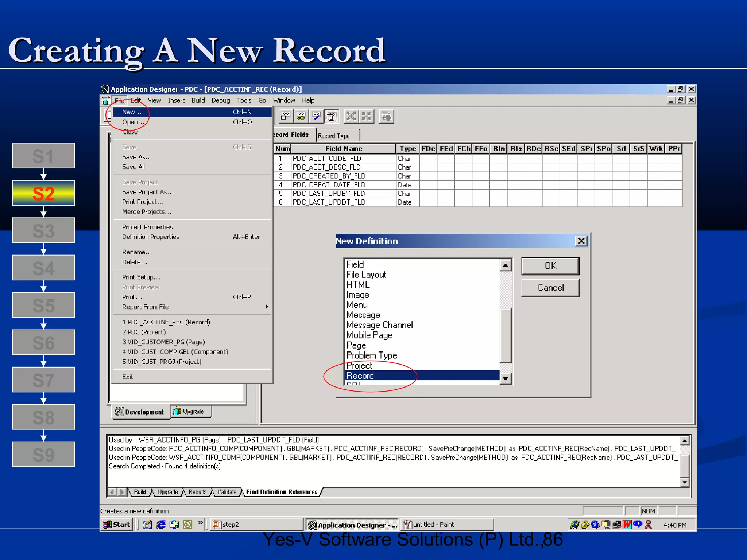Click the Development tab tools icon

pos(119,412)
